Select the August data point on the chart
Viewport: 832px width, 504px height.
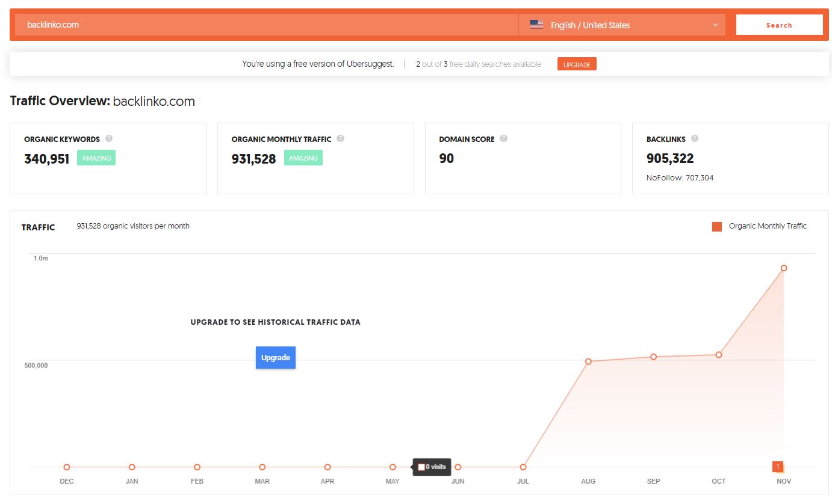588,361
